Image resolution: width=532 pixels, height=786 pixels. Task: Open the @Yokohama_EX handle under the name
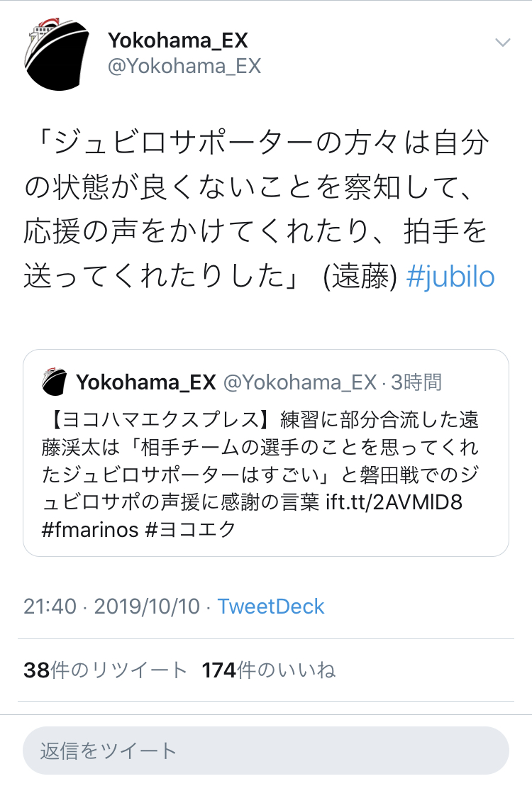[x=184, y=66]
